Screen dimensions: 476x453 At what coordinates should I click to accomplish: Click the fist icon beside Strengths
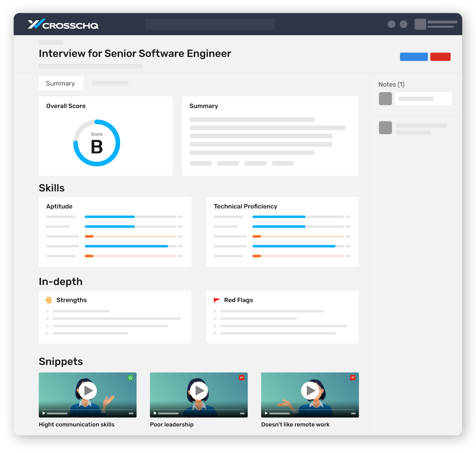[x=49, y=300]
